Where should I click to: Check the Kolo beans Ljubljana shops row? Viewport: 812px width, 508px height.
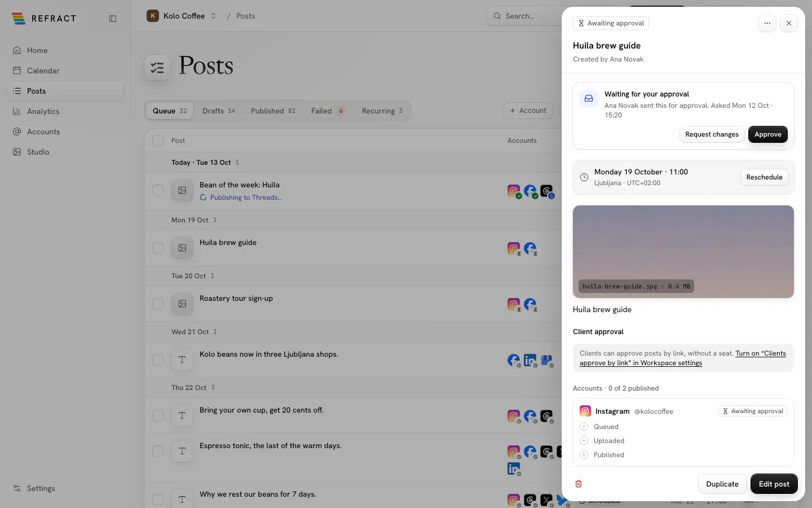(158, 360)
